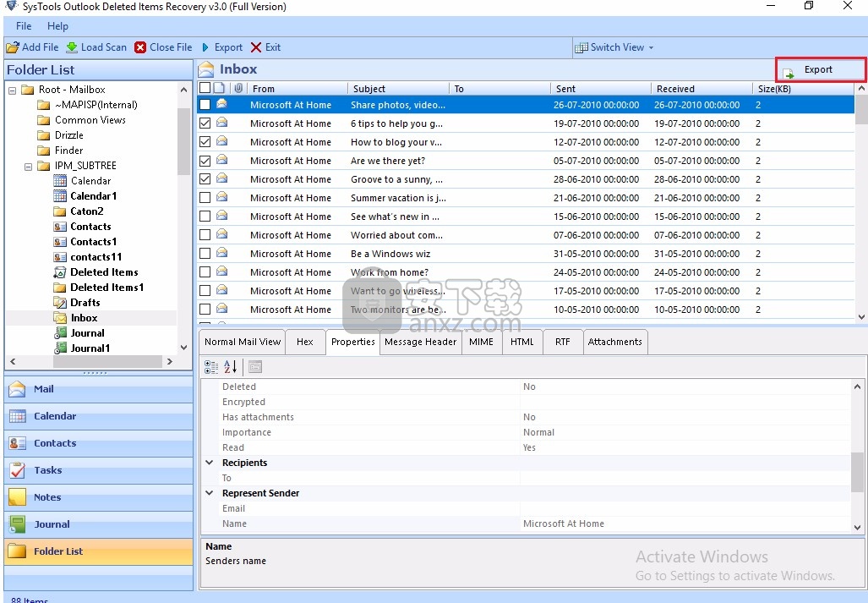Open the Notes navigation pane

click(99, 497)
